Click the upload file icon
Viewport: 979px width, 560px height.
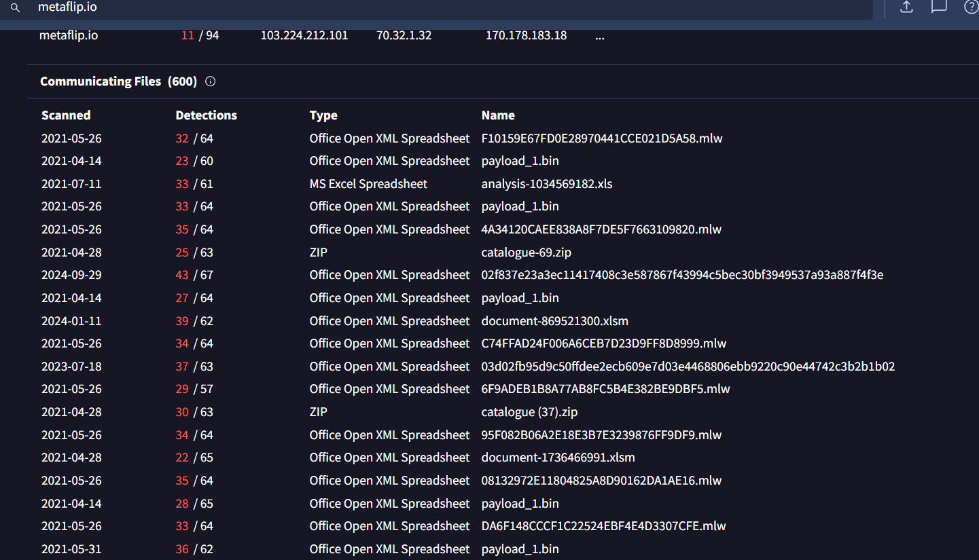click(x=906, y=7)
